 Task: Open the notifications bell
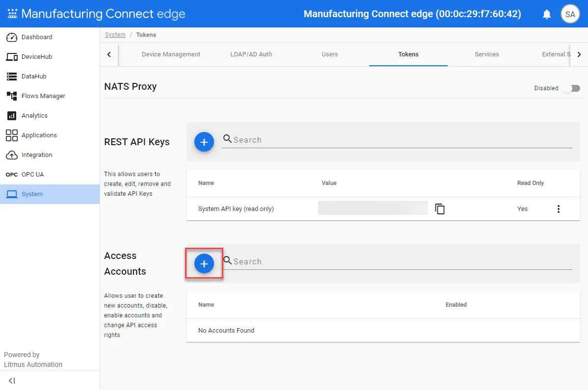pyautogui.click(x=547, y=14)
